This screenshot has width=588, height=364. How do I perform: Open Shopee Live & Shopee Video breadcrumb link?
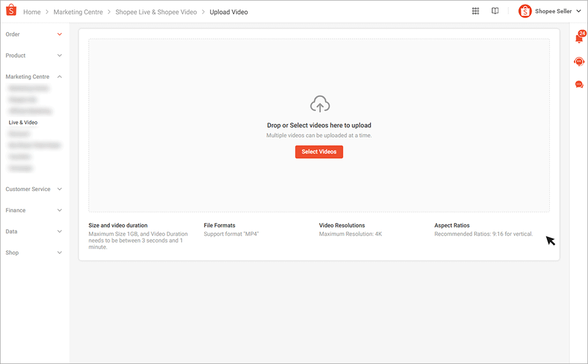(156, 12)
